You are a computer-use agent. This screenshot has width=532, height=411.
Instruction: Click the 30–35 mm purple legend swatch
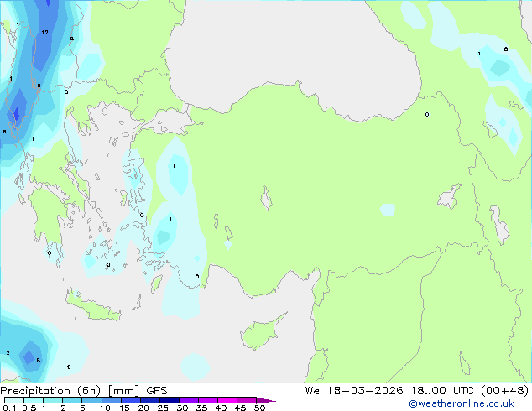[x=189, y=400]
